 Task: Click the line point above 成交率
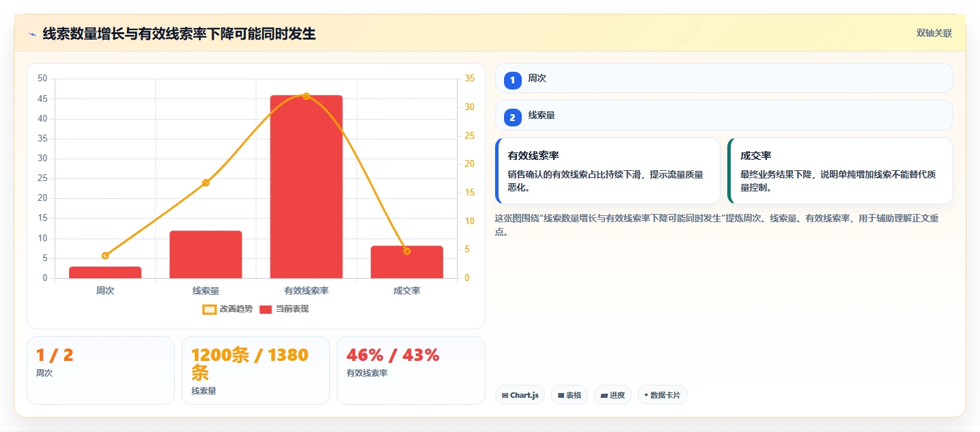point(407,251)
